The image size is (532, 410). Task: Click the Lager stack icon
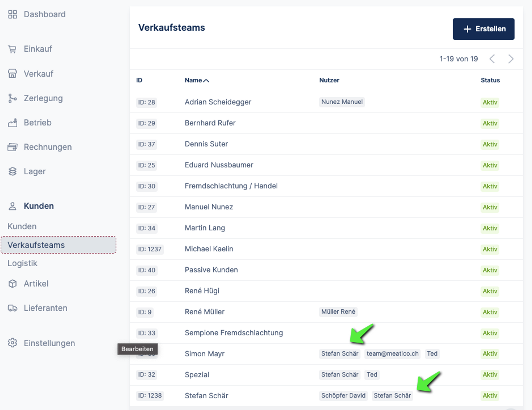13,171
